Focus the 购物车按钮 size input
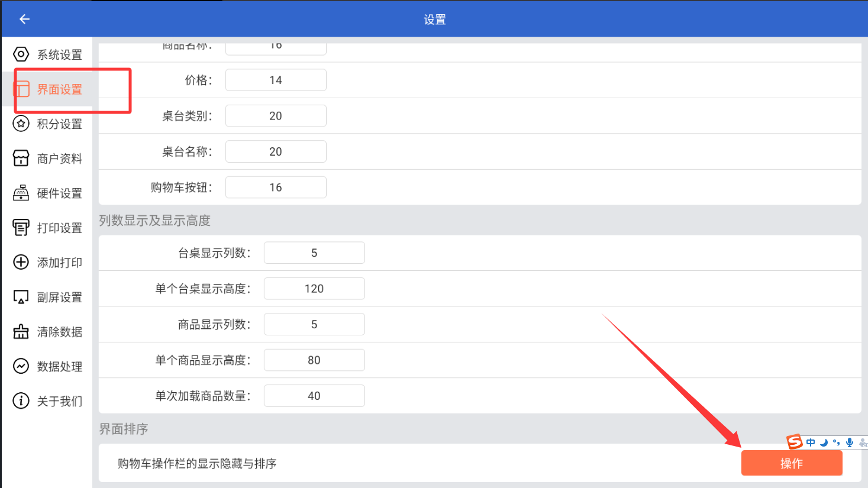This screenshot has width=868, height=488. (276, 188)
